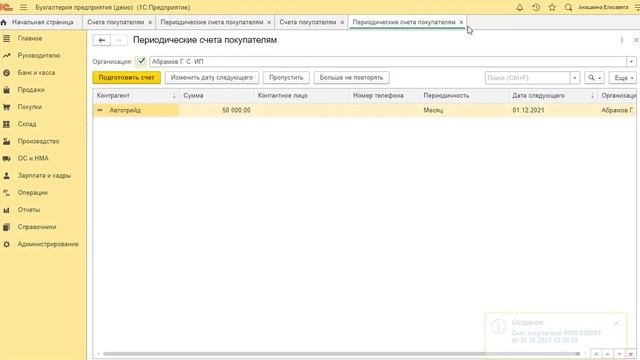Screen dimensions: 640x360
Task: Open the history clock icon
Action: coord(536,7)
